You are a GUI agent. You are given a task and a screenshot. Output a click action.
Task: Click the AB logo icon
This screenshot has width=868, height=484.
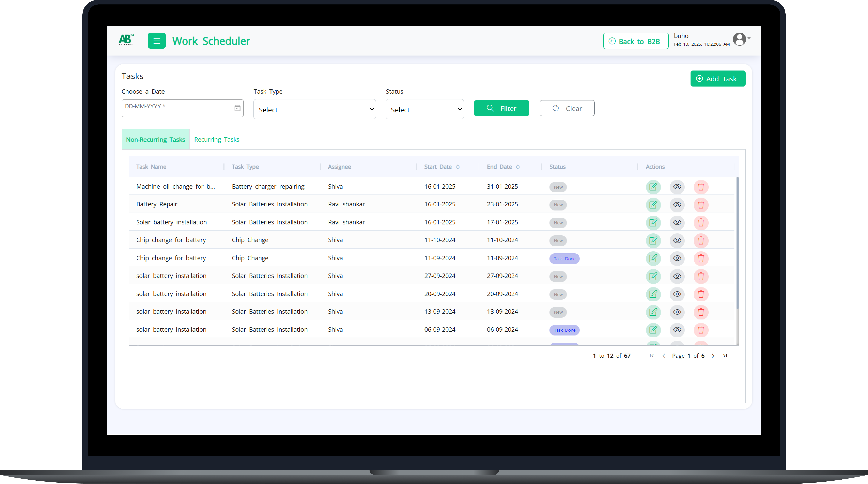[x=126, y=39]
